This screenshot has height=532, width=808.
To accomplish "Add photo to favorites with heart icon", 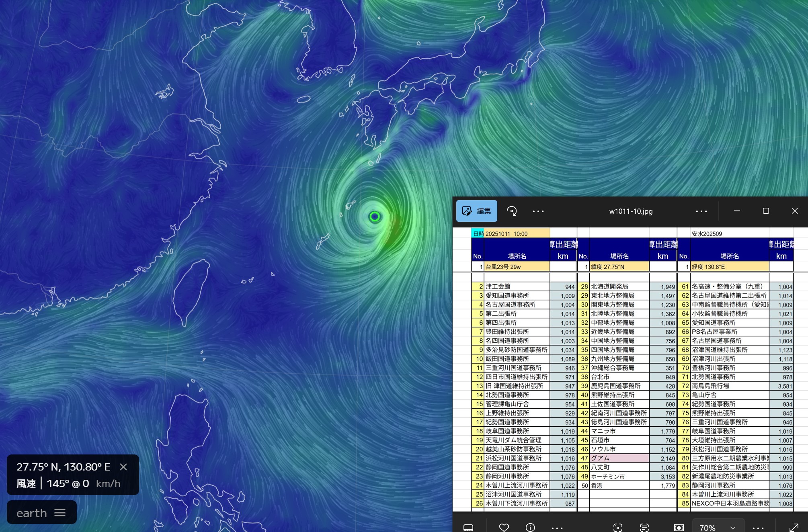I will 504,527.
